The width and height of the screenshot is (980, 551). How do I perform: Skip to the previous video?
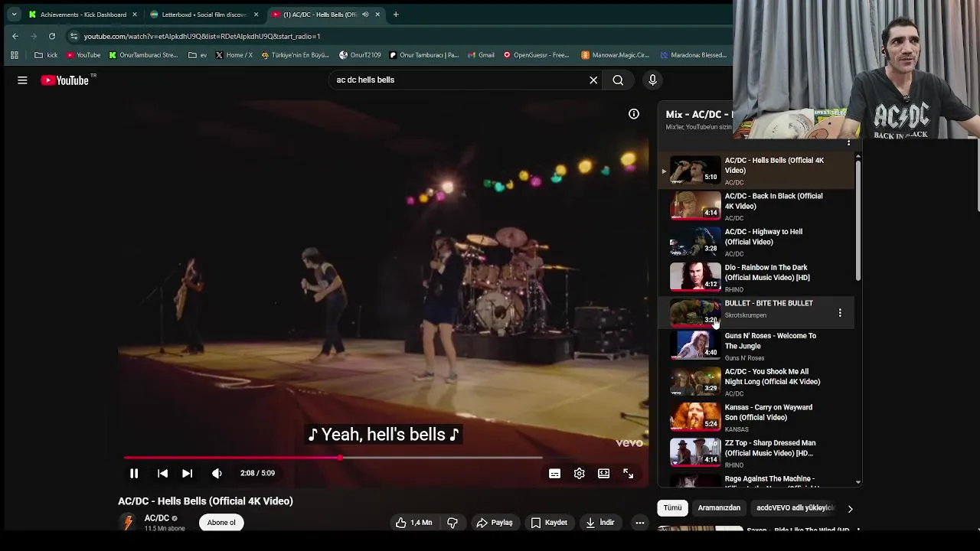click(x=162, y=474)
